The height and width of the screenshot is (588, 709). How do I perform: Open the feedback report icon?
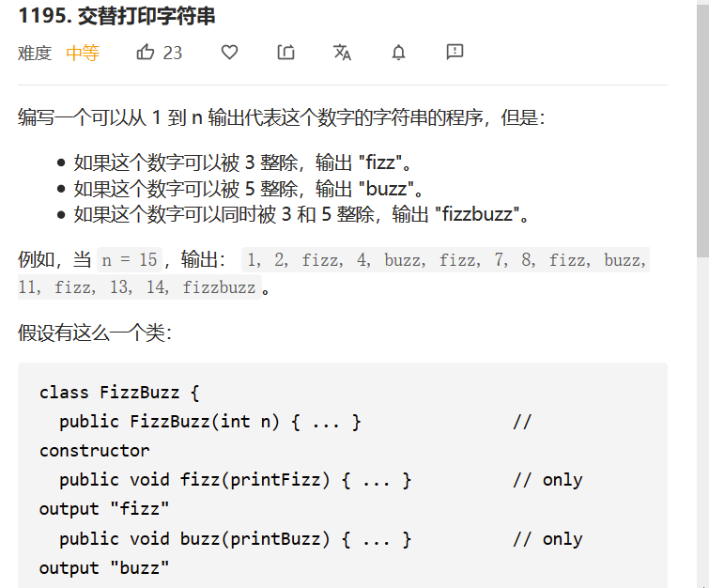tap(455, 53)
